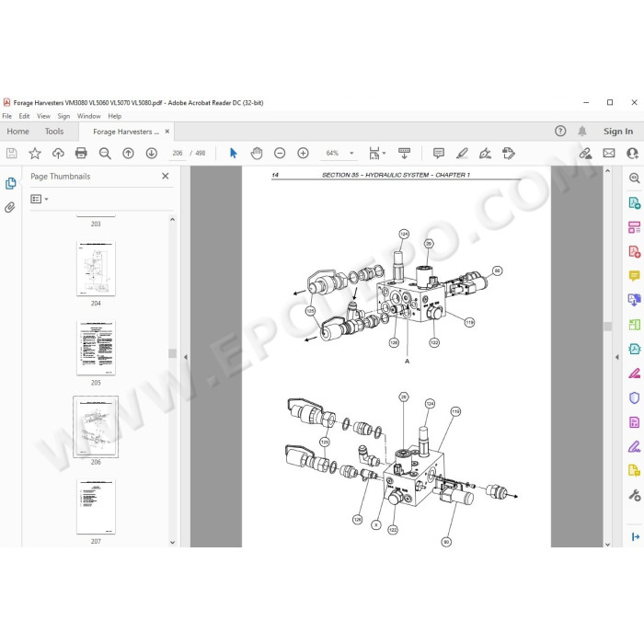Click thumbnails panel scroll up arrow
Viewport: 644px width, 644px height.
click(173, 220)
